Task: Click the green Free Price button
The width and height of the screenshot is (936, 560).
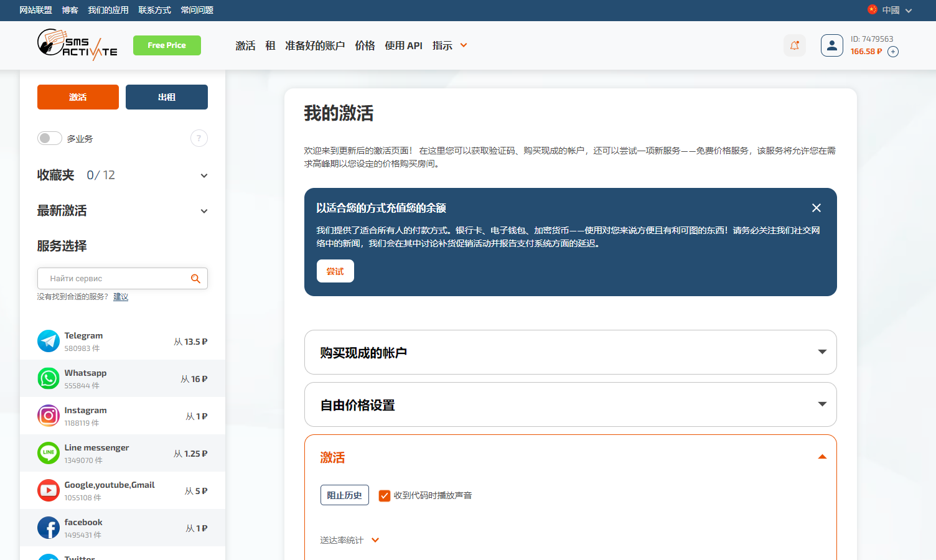Action: pyautogui.click(x=167, y=45)
